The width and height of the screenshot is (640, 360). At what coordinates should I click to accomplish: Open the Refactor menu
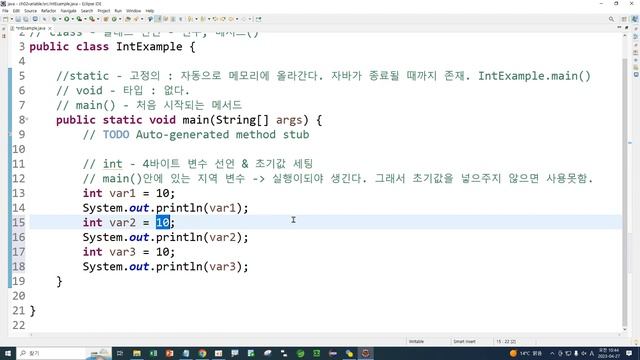[49, 11]
